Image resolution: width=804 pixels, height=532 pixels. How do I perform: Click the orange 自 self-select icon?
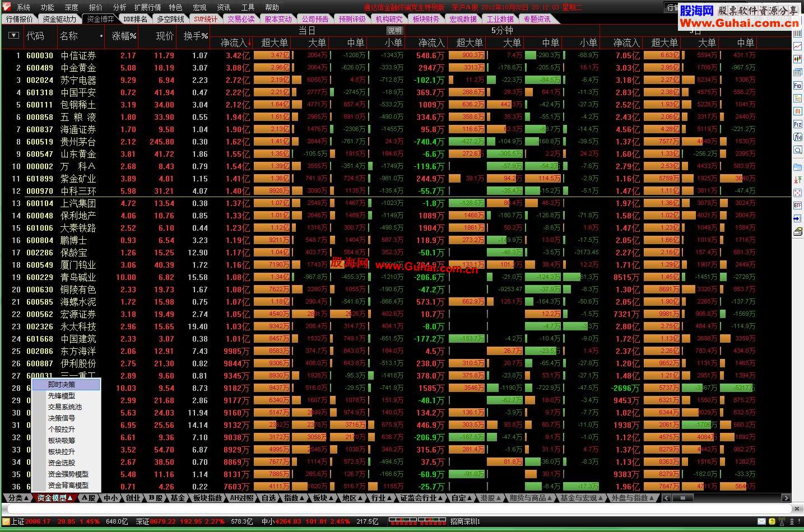(798, 111)
